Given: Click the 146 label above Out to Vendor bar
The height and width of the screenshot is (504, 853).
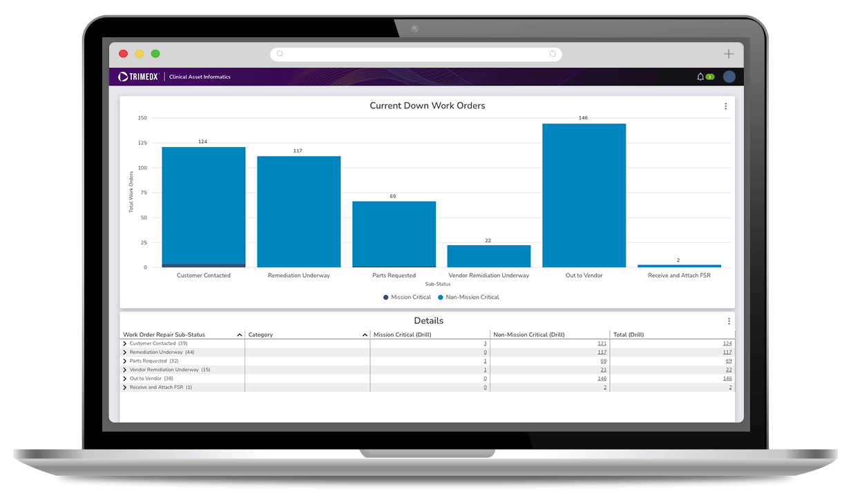Looking at the screenshot, I should (583, 118).
